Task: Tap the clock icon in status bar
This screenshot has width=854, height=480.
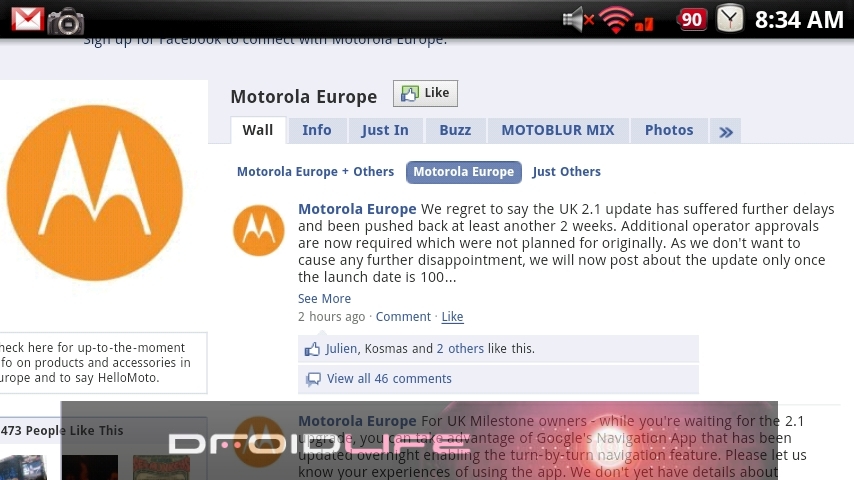Action: (730, 19)
